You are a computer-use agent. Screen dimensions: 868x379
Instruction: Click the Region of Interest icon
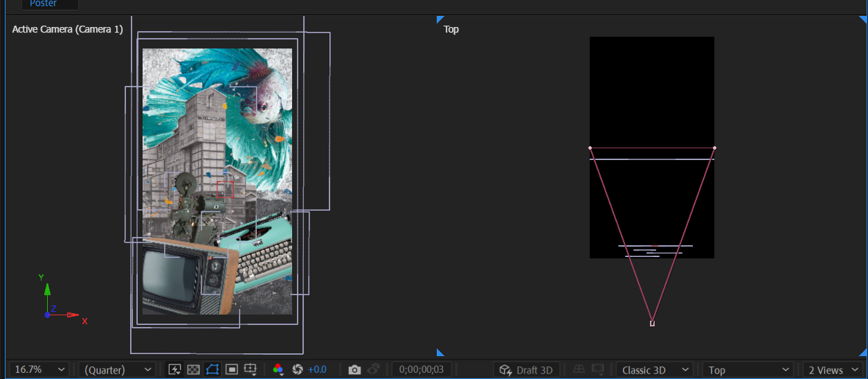232,370
